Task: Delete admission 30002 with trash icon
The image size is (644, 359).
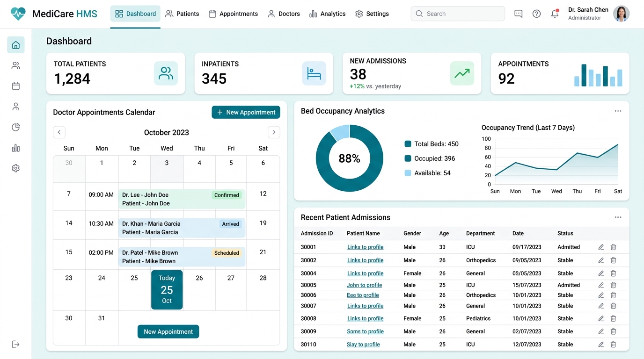Action: tap(613, 260)
